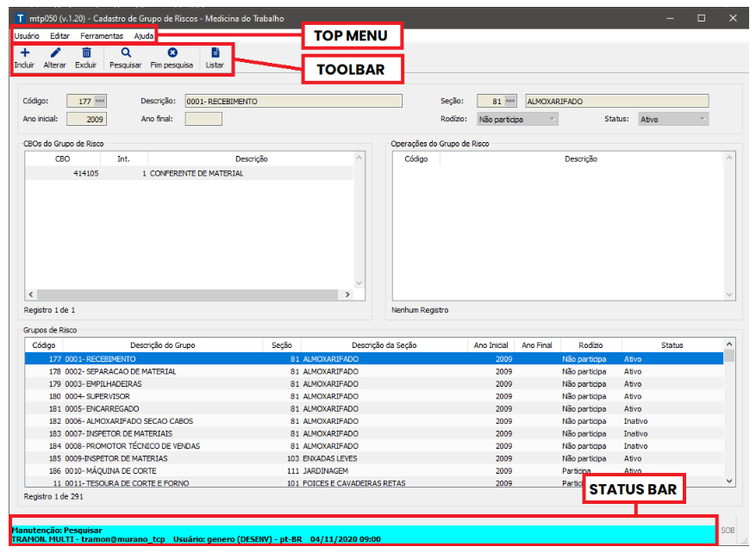Click the Alterar pencil icon
Viewport: 756px width, 553px height.
55,53
